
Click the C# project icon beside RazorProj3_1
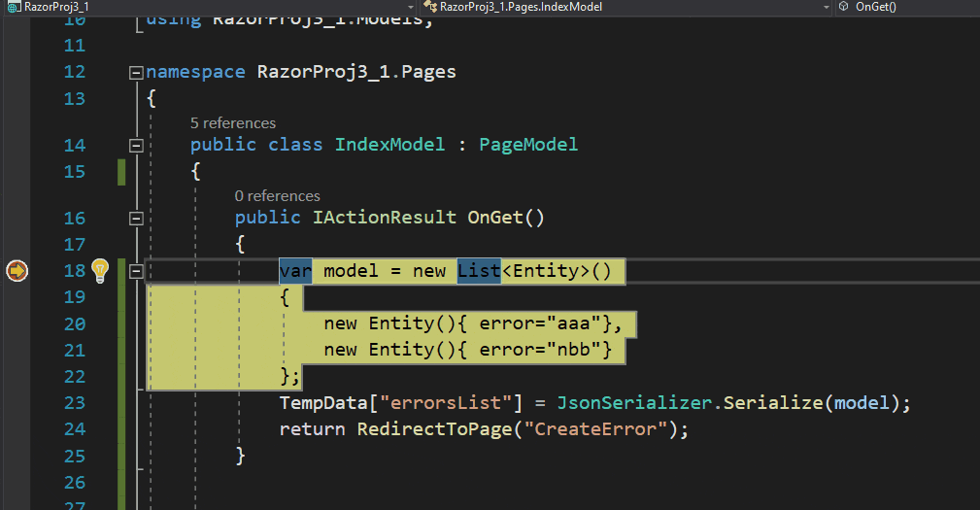(14, 7)
